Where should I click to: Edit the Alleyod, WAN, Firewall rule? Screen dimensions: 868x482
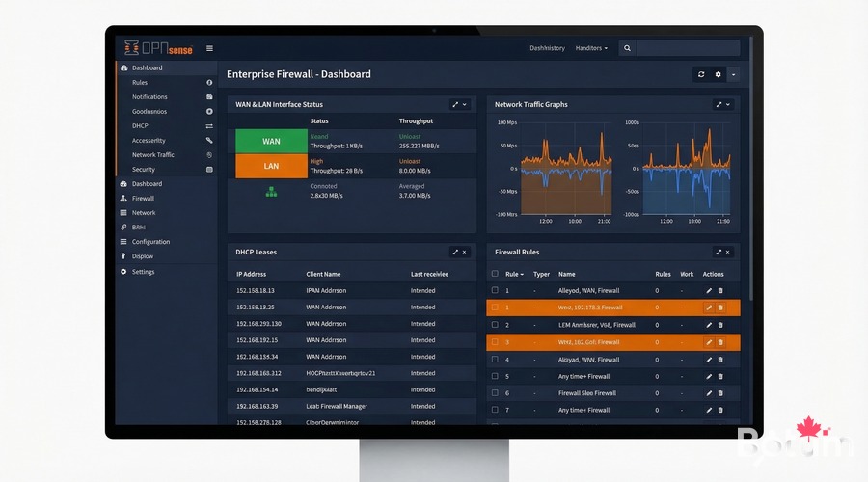point(709,290)
